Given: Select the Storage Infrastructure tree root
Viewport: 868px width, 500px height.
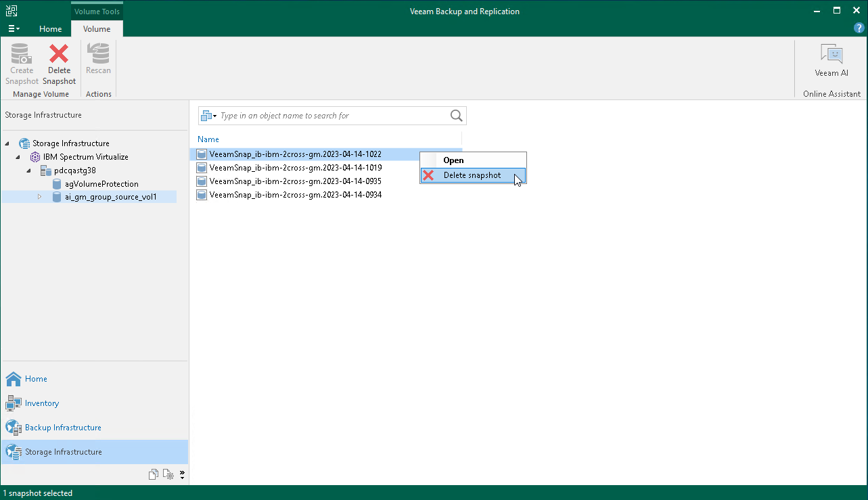Looking at the screenshot, I should (71, 143).
